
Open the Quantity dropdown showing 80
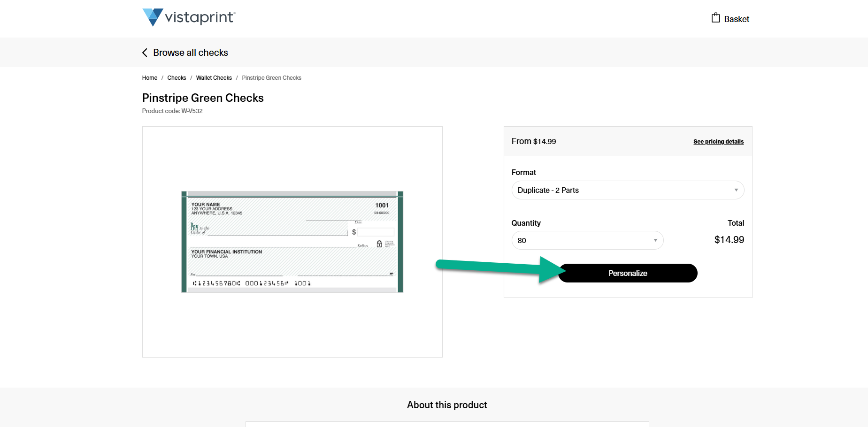click(587, 240)
